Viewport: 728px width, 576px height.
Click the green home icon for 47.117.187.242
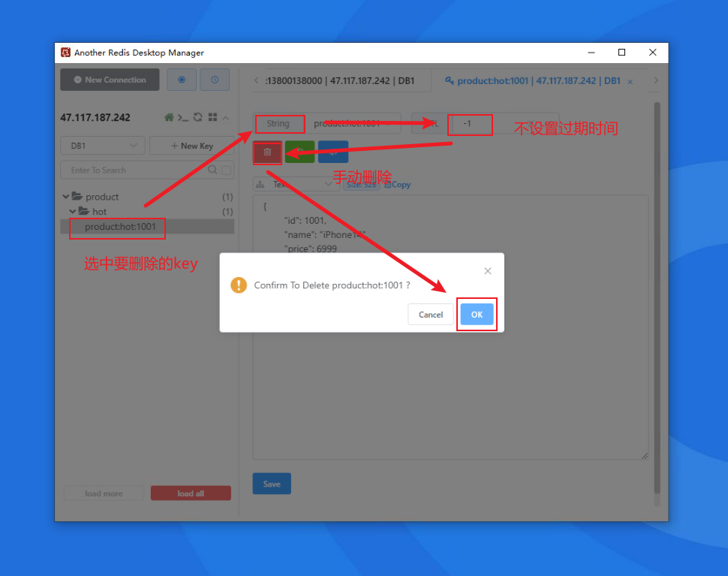coord(169,117)
